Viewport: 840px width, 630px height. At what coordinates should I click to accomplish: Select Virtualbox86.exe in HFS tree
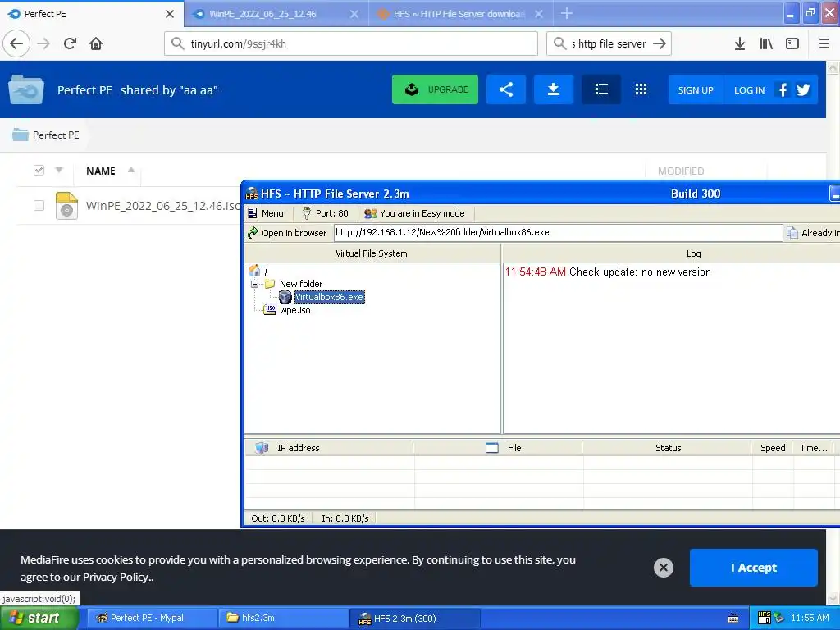[330, 297]
